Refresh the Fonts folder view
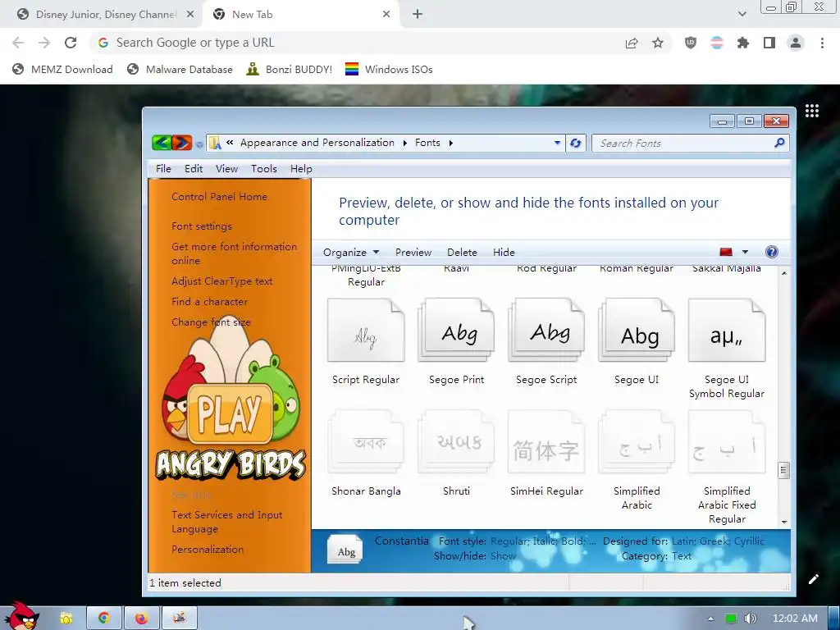840x630 pixels. coord(575,143)
